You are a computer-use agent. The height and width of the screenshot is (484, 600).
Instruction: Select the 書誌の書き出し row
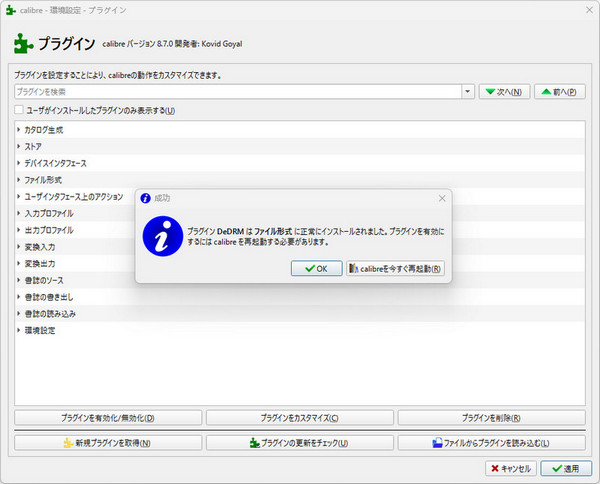point(300,297)
